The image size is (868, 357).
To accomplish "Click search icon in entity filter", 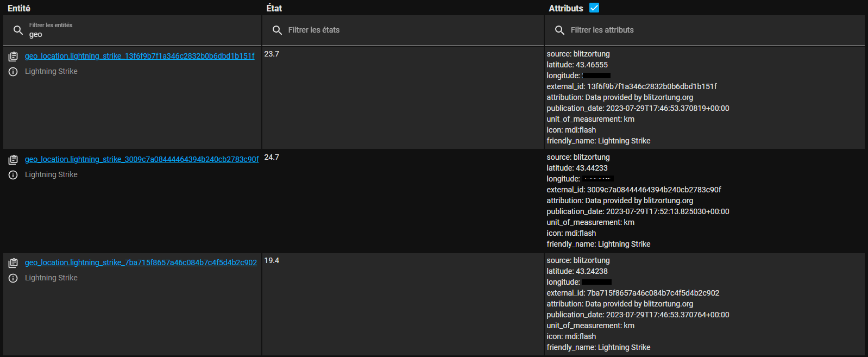I will coord(18,30).
